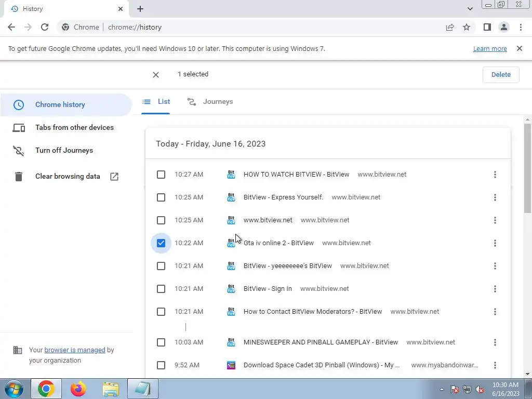Image resolution: width=532 pixels, height=399 pixels.
Task: Click the share this page icon
Action: click(x=450, y=27)
